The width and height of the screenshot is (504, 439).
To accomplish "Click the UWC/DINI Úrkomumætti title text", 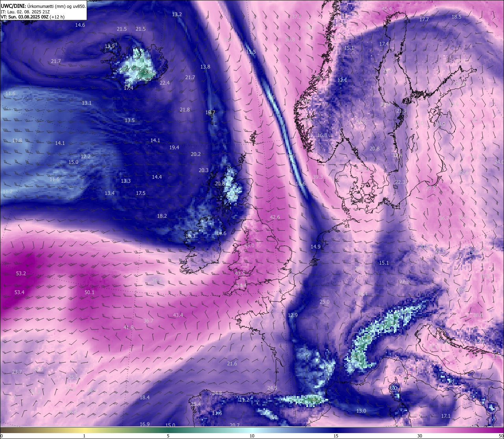I will pyautogui.click(x=43, y=6).
